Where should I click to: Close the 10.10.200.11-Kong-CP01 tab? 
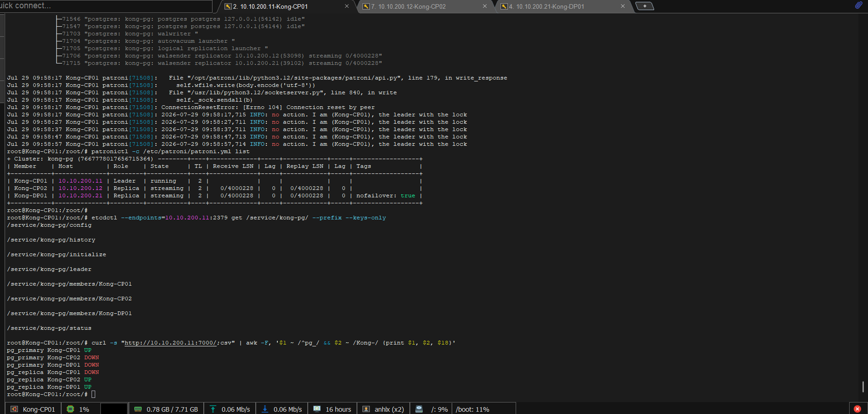tap(347, 6)
